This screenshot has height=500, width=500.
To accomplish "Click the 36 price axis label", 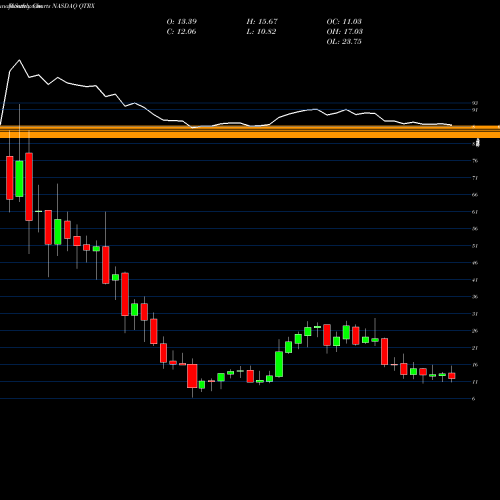I will pyautogui.click(x=475, y=297).
